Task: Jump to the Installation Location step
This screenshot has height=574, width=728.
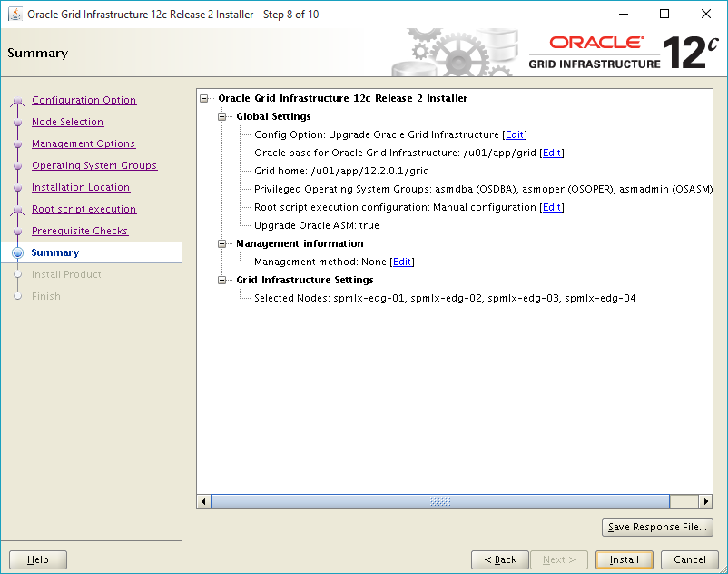Action: click(x=81, y=187)
